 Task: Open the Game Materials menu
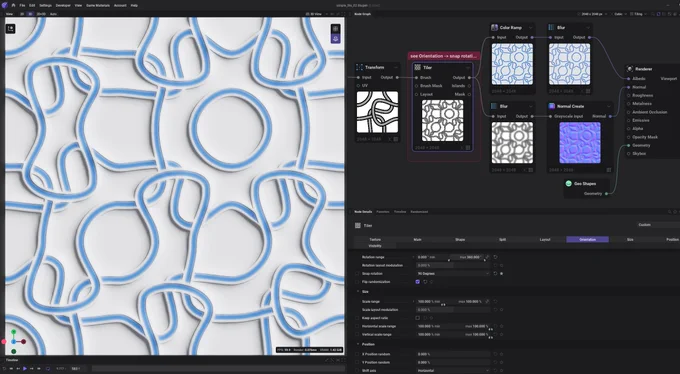98,5
